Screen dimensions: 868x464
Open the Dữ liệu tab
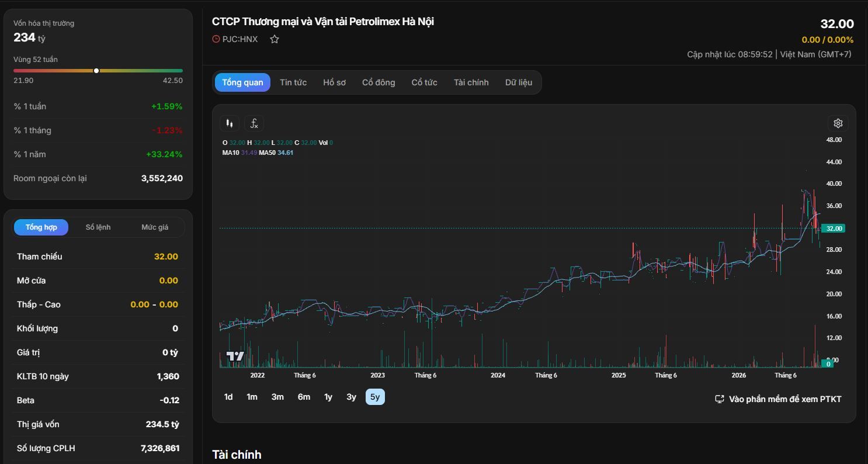tap(519, 82)
